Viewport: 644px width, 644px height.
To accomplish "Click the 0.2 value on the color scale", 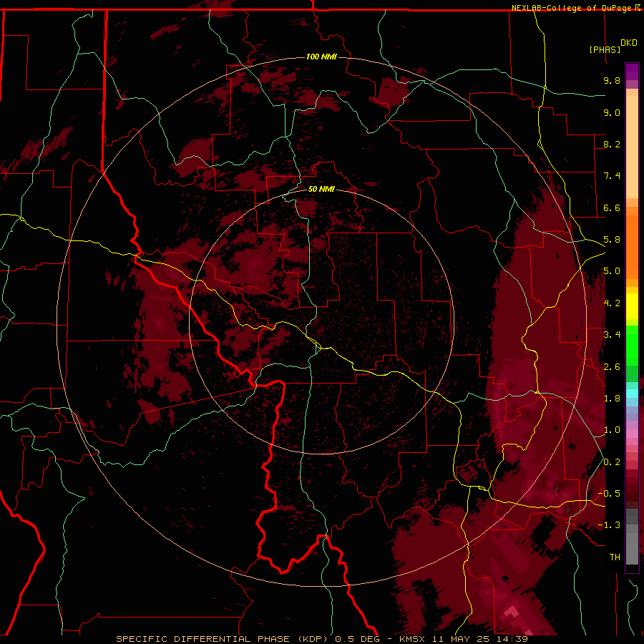I will (x=612, y=462).
